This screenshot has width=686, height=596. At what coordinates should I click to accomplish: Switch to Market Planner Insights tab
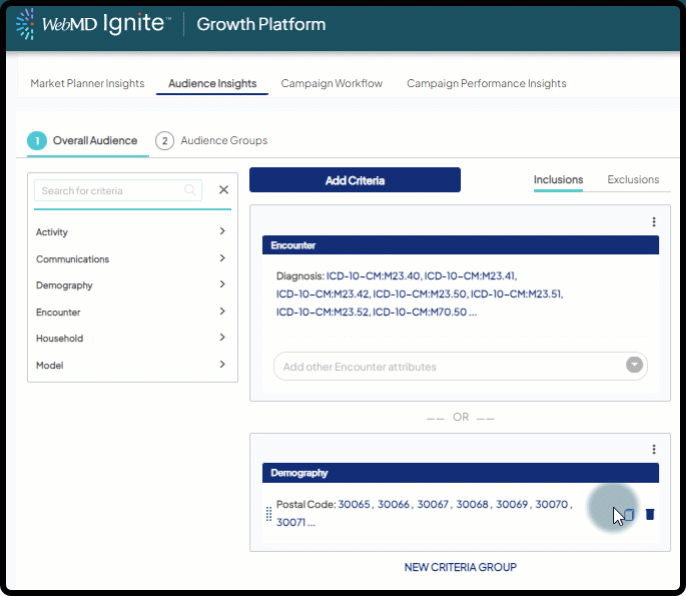tap(87, 84)
